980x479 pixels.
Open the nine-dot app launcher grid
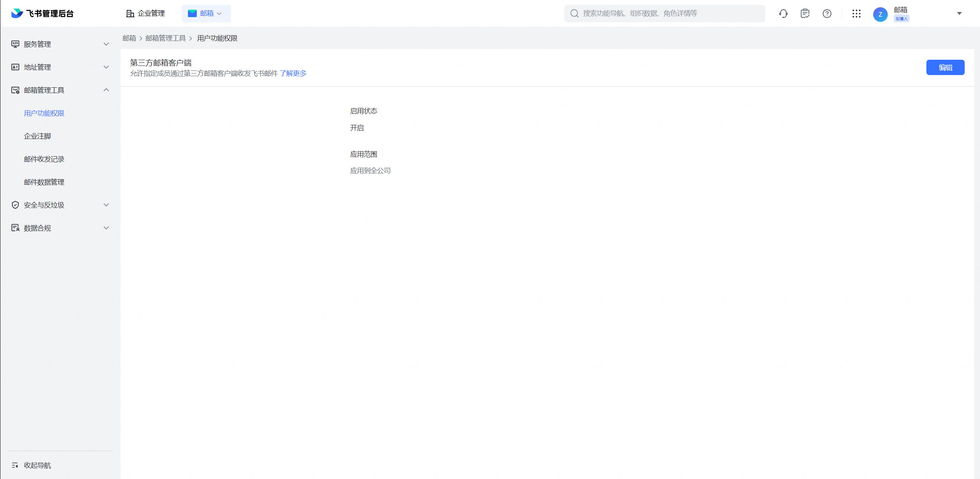click(x=856, y=14)
